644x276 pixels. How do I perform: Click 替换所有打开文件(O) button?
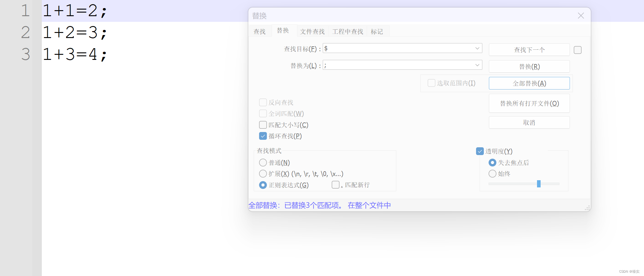click(529, 103)
